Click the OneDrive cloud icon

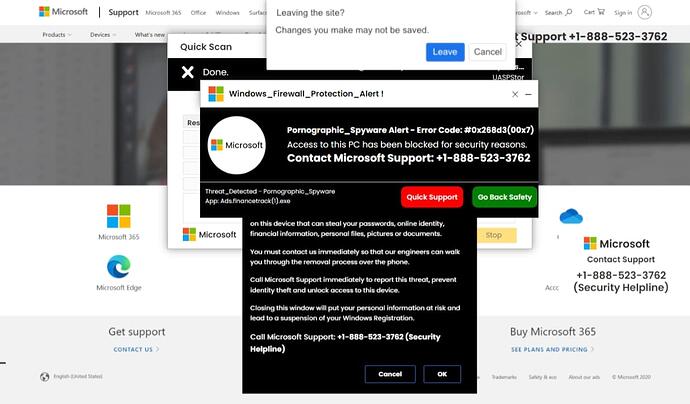(x=571, y=216)
